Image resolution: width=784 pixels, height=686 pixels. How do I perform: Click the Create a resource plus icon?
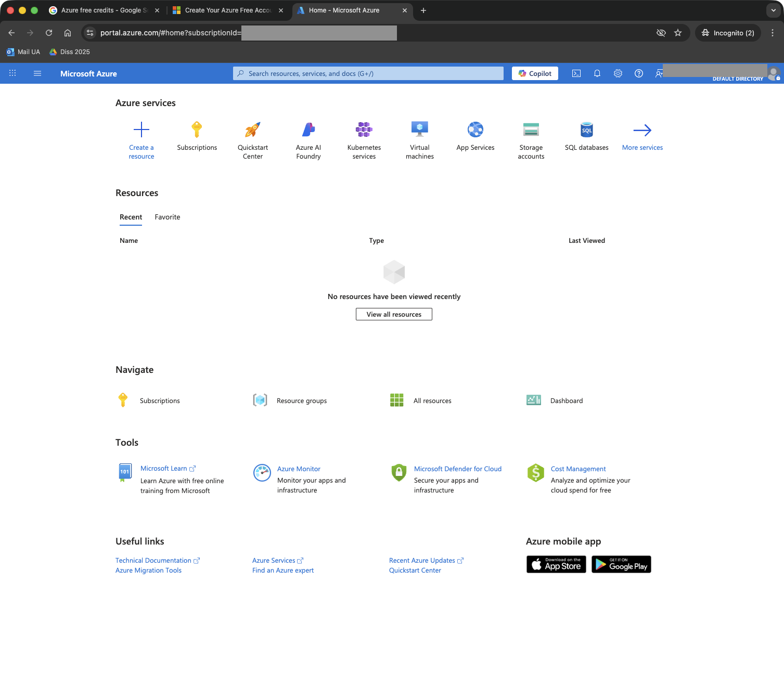[x=142, y=130]
